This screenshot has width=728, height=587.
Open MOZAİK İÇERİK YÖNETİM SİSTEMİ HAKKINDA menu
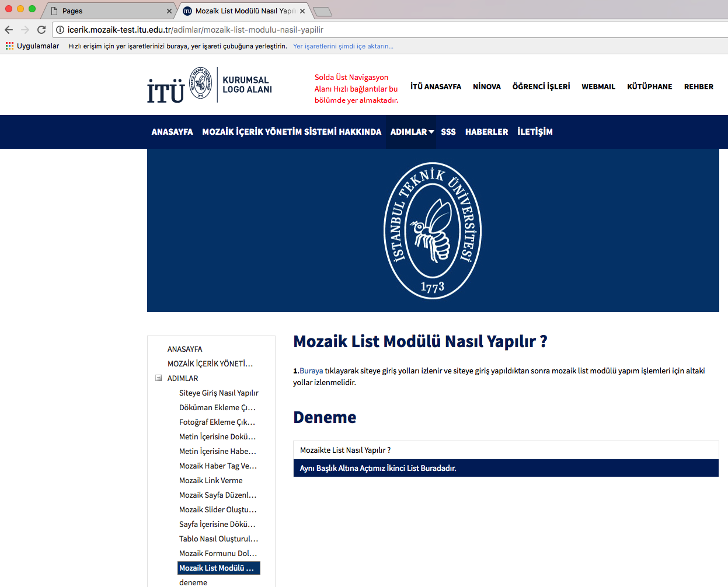[292, 132]
